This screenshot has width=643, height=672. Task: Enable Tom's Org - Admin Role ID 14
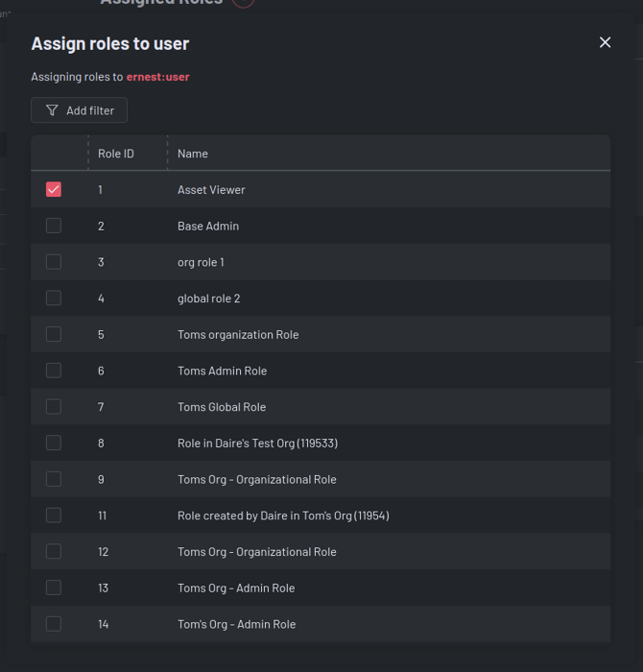click(54, 624)
